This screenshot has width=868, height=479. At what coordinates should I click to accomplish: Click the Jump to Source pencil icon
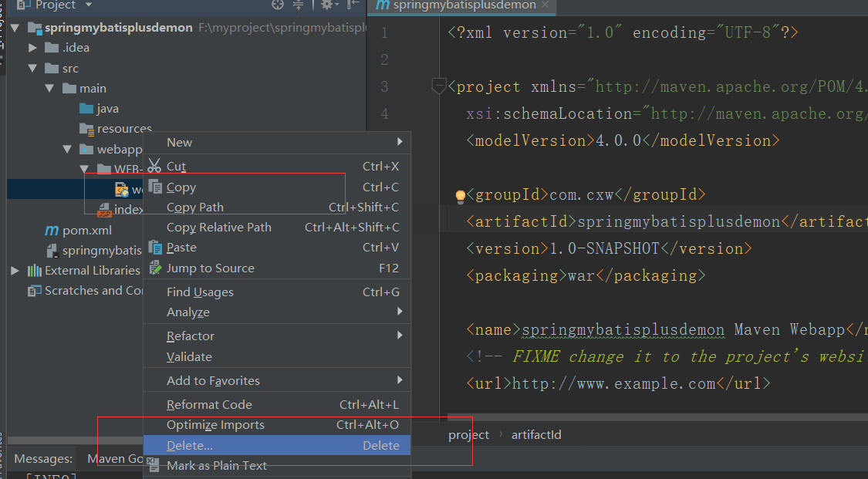coord(156,268)
